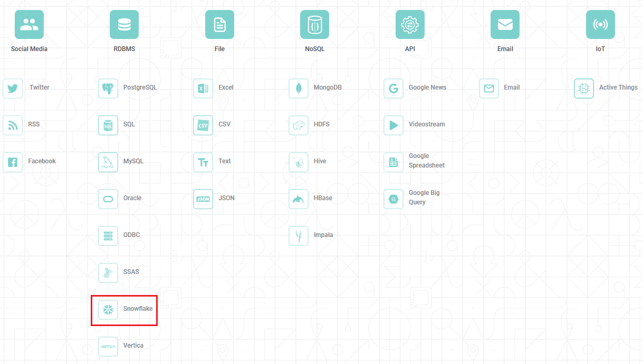This screenshot has height=364, width=643.
Task: Switch to the NoSQL category
Action: 314,25
